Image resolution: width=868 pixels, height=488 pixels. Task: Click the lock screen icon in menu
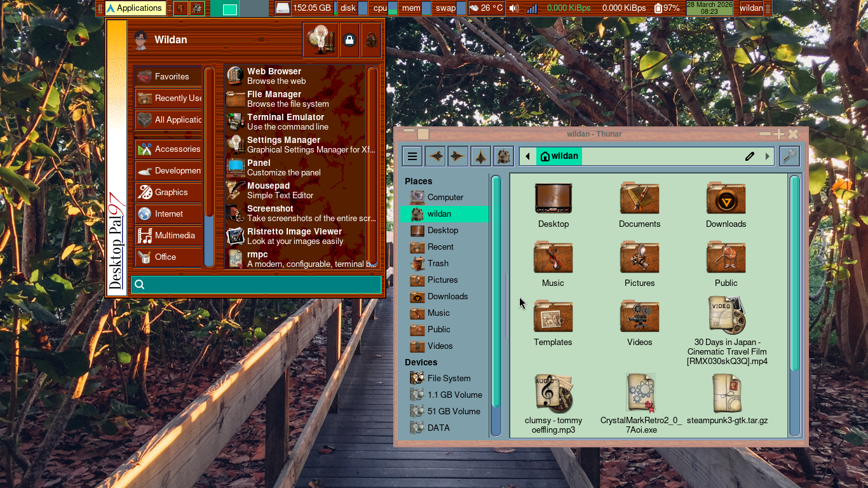pos(349,40)
